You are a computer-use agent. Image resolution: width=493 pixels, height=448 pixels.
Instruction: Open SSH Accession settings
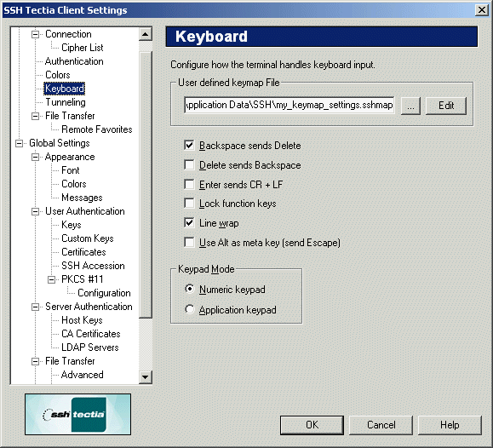(x=93, y=266)
